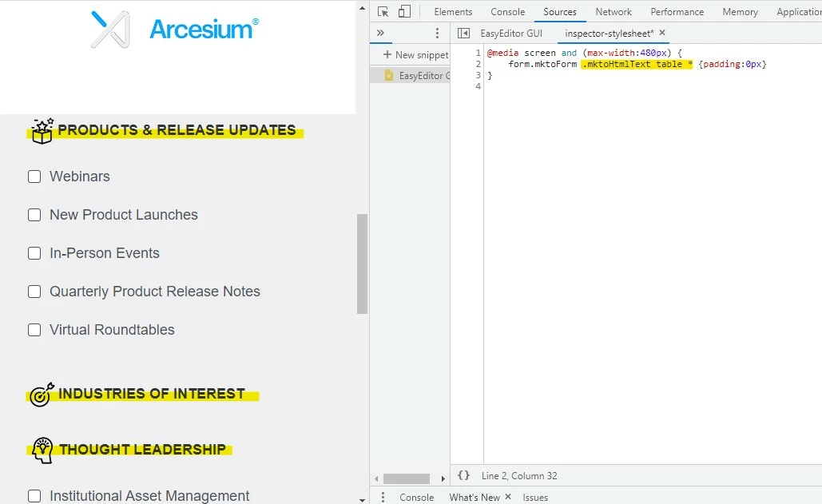This screenshot has width=822, height=504.
Task: Tick Quarterly Product Release Notes checkbox
Action: point(34,292)
